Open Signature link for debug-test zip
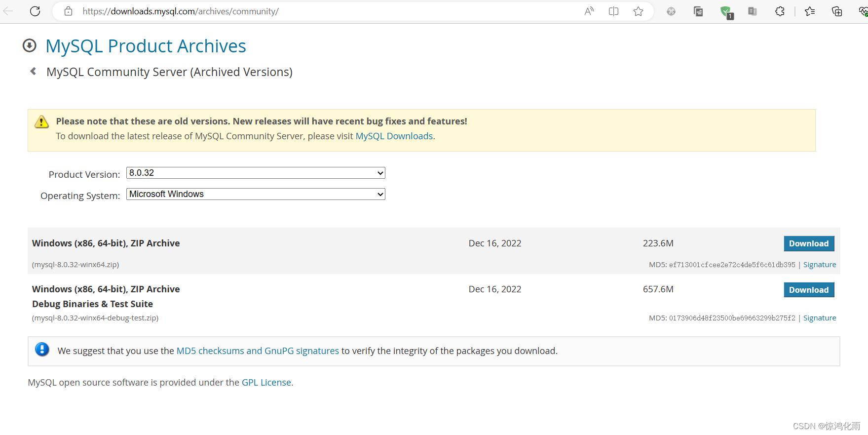The height and width of the screenshot is (435, 868). tap(820, 318)
